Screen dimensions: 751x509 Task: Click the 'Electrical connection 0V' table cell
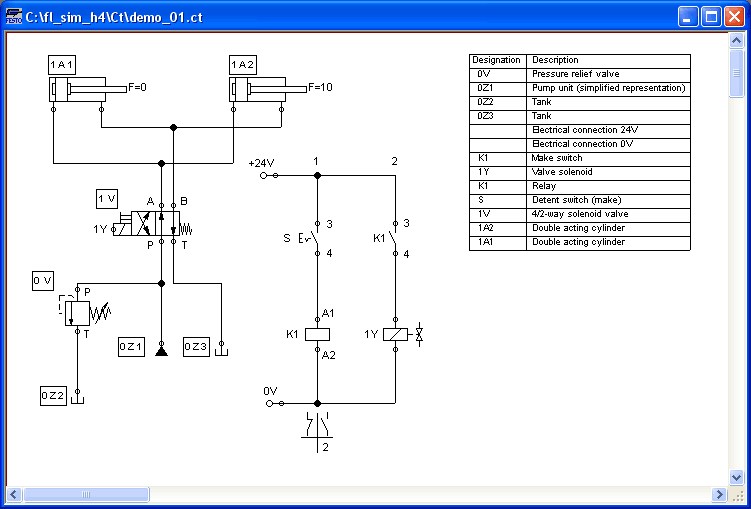point(608,145)
